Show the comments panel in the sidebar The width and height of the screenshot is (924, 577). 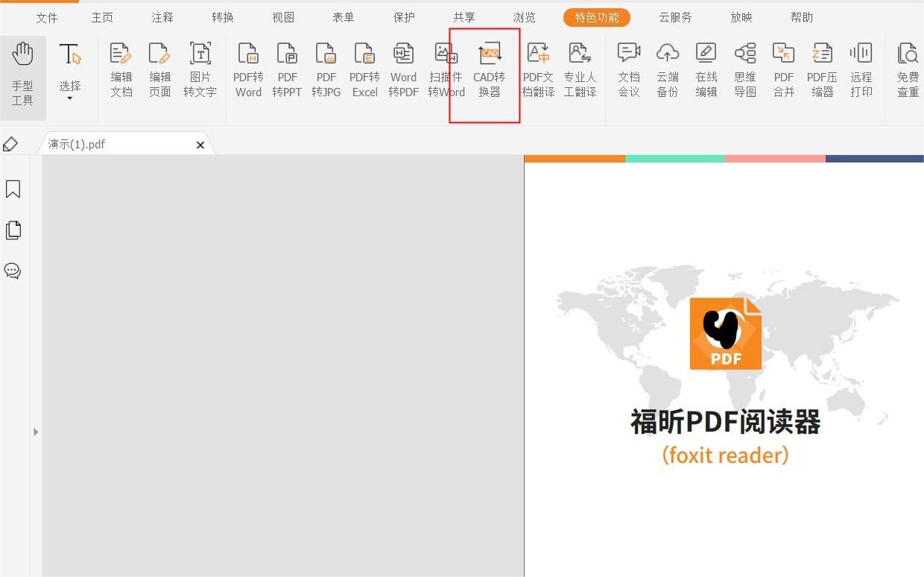coord(13,271)
